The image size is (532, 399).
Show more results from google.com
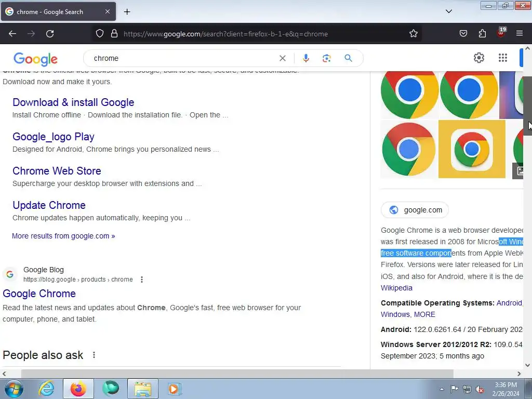[x=63, y=236]
